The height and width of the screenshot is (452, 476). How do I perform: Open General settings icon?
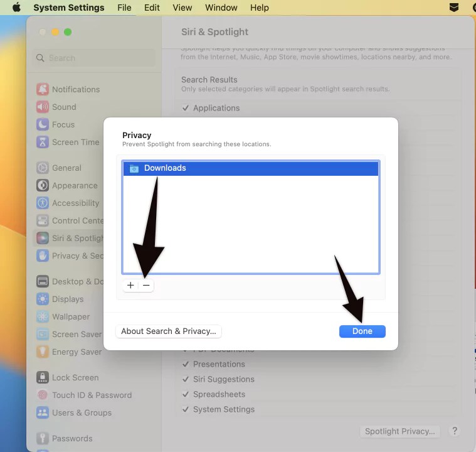[43, 168]
